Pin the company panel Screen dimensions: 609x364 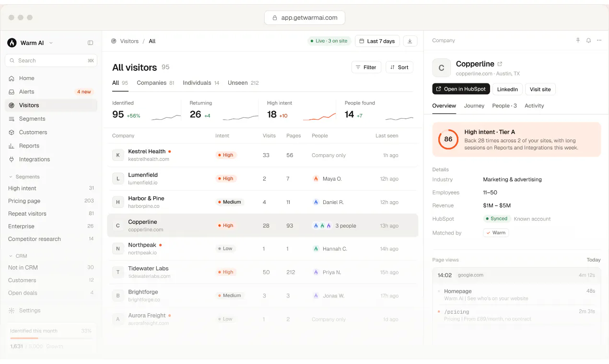(x=578, y=41)
